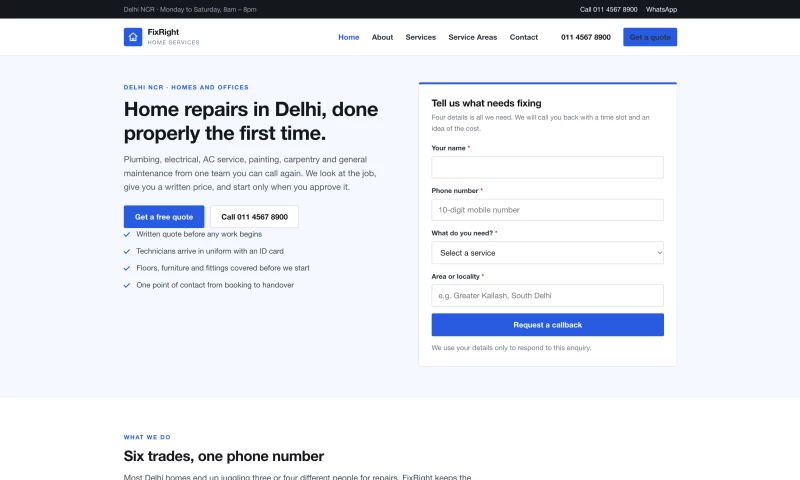Click the text Written quote before any work begins
Image resolution: width=800 pixels, height=480 pixels.
pyautogui.click(x=199, y=234)
